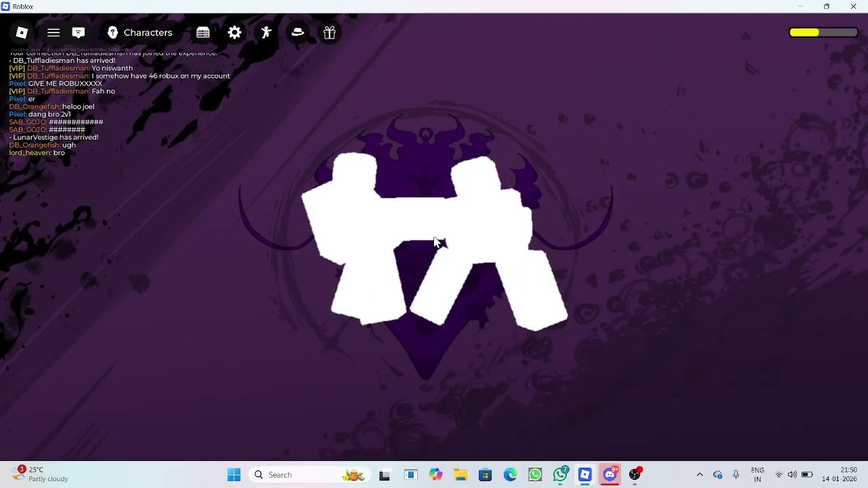Click the yellow health bar
Image resolution: width=868 pixels, height=488 pixels.
823,33
